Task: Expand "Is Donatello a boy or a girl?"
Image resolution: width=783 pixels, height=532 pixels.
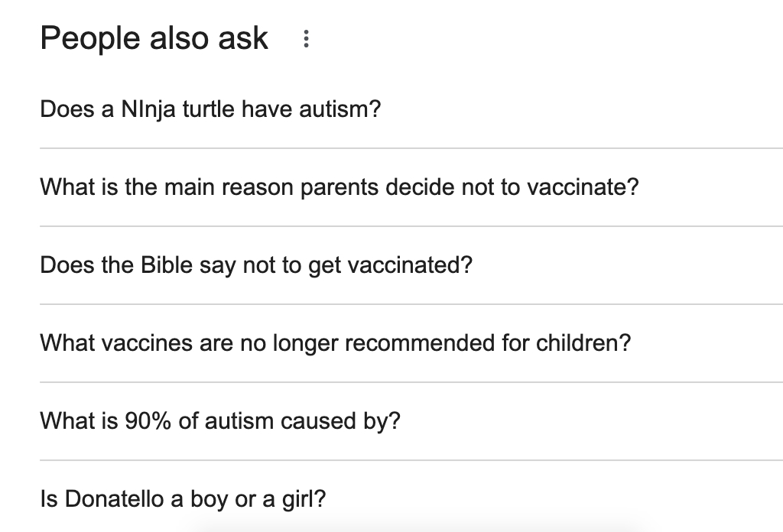Action: (183, 499)
